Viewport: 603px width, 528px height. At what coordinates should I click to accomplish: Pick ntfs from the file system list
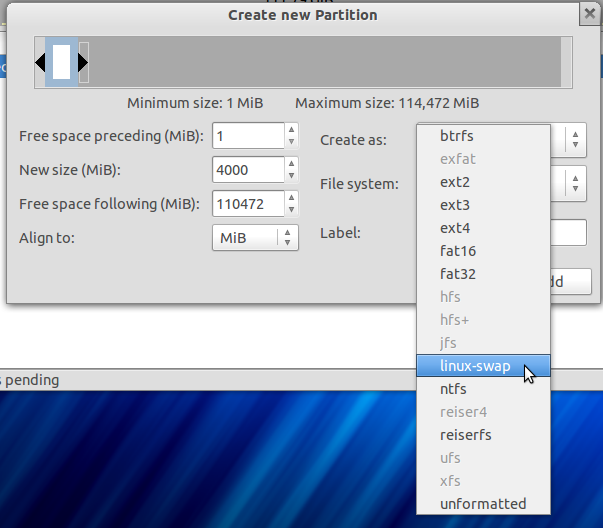(454, 389)
